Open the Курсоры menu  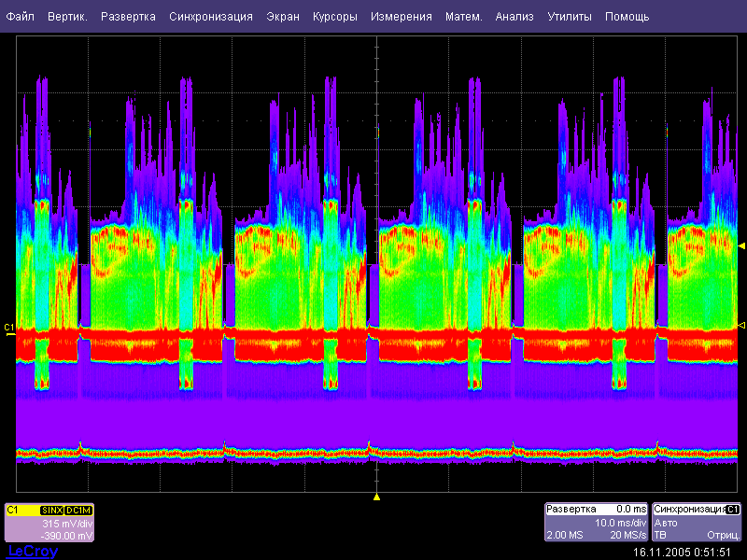(335, 17)
